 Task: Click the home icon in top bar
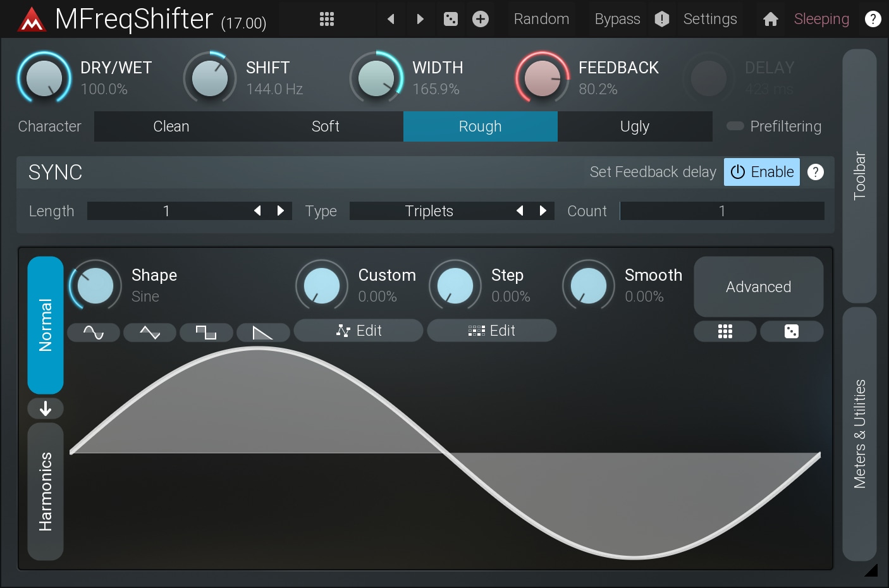(770, 19)
